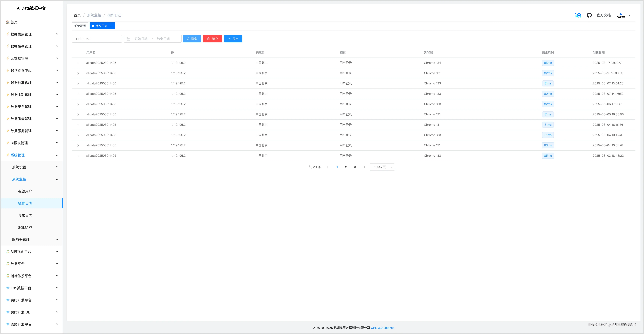Click the calendar icon in date range field
Image resolution: width=644 pixels, height=334 pixels.
pyautogui.click(x=128, y=39)
